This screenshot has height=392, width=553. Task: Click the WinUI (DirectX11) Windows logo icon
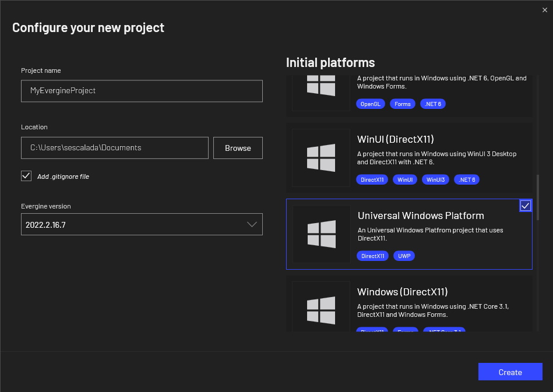tap(321, 157)
